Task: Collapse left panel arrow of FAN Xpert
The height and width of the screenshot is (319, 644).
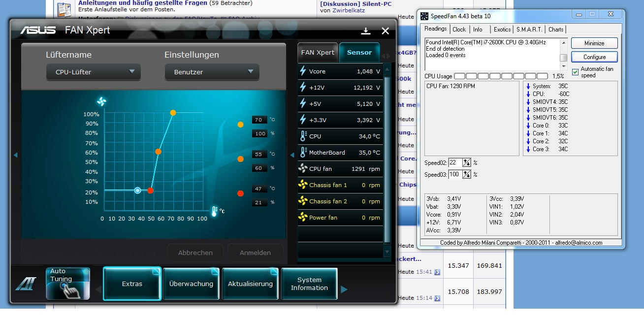Action: [15, 155]
